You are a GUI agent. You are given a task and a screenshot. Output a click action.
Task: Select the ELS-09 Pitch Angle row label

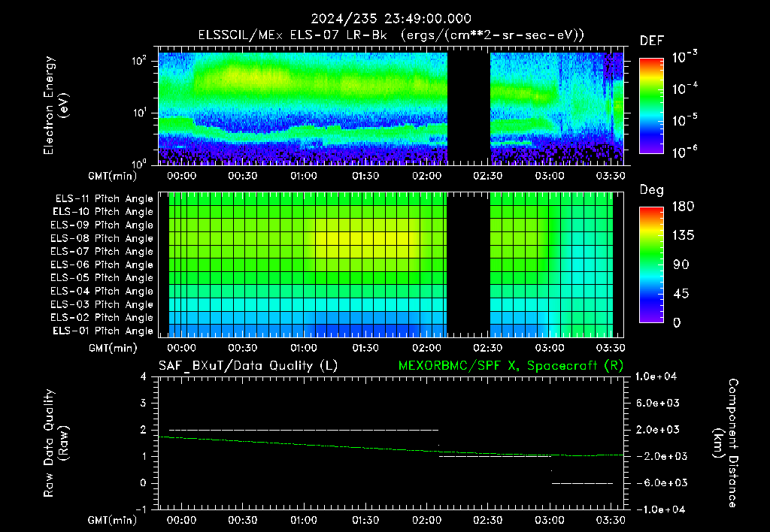tap(102, 225)
